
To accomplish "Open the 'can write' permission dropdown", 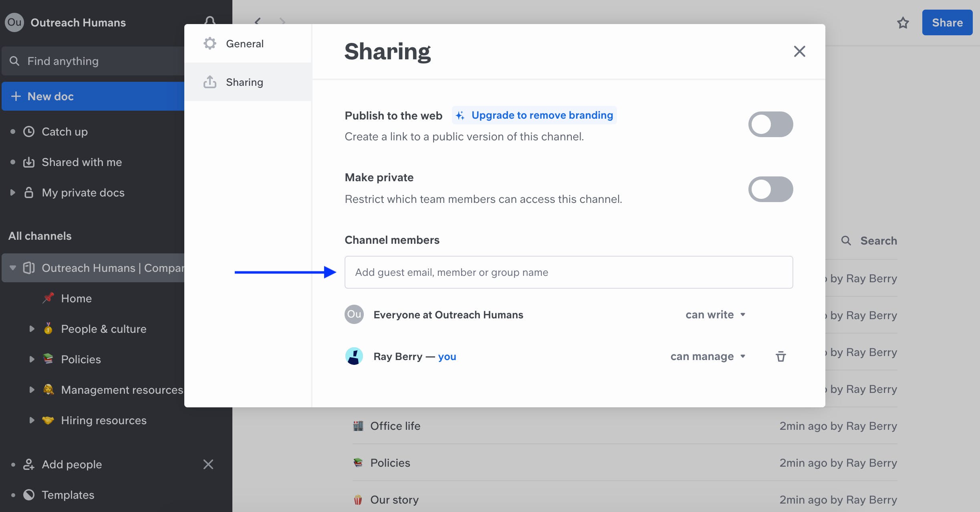I will (716, 315).
